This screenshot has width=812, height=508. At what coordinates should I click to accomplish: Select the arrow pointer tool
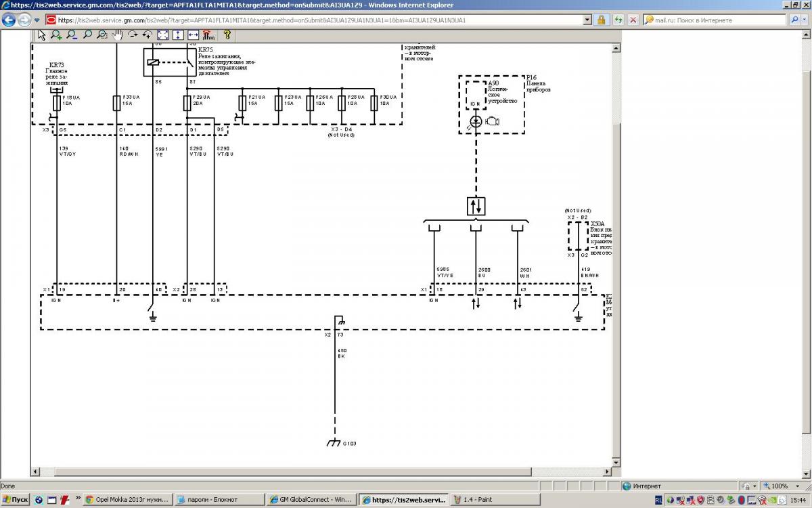pos(42,35)
